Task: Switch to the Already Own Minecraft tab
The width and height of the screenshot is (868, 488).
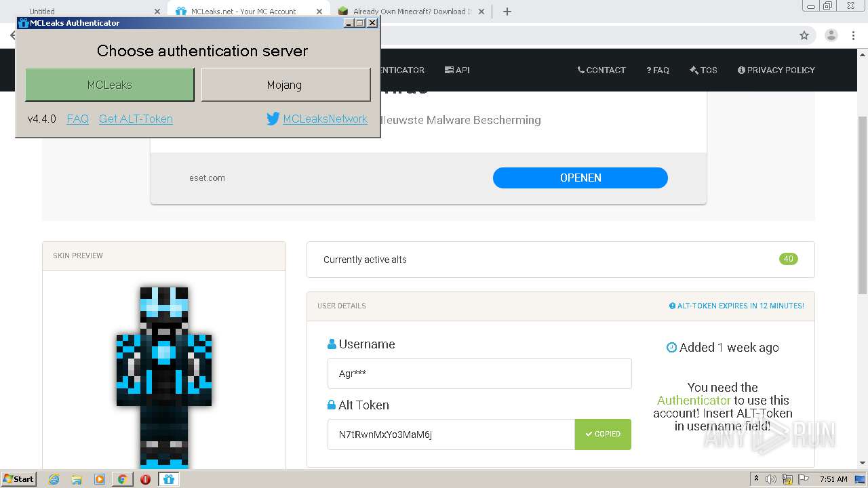Action: click(x=412, y=12)
